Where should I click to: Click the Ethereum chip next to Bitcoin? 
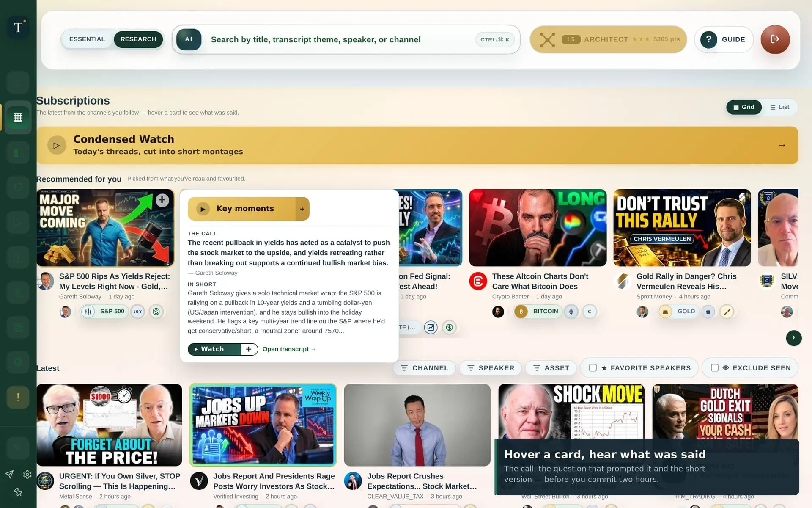571,312
